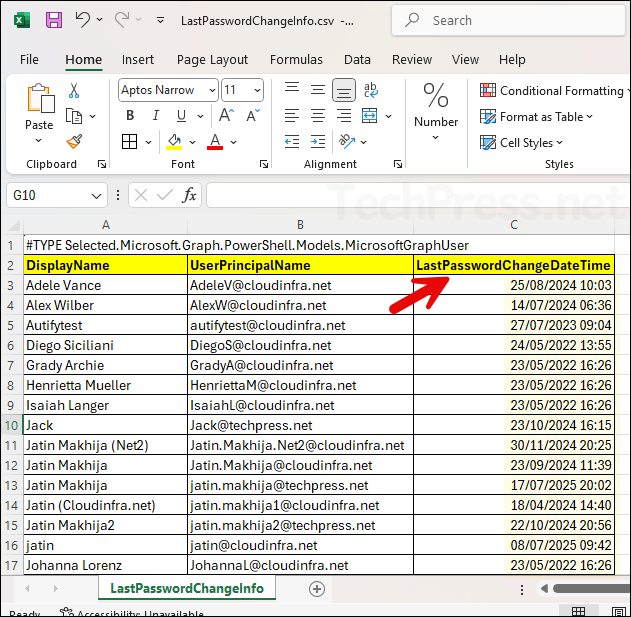631x617 pixels.
Task: Open Customize Quick Access Toolbar dropdown
Action: (160, 20)
